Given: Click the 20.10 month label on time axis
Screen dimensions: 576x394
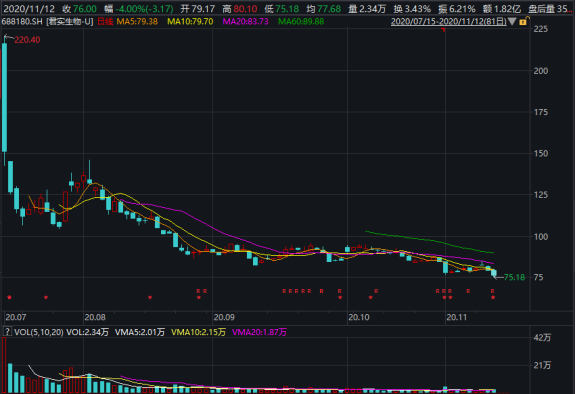Looking at the screenshot, I should click(x=359, y=317).
